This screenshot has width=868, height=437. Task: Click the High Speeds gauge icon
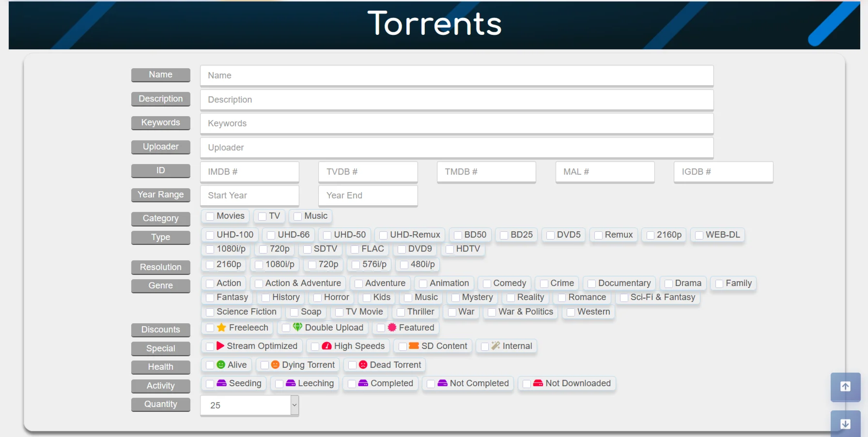(327, 346)
